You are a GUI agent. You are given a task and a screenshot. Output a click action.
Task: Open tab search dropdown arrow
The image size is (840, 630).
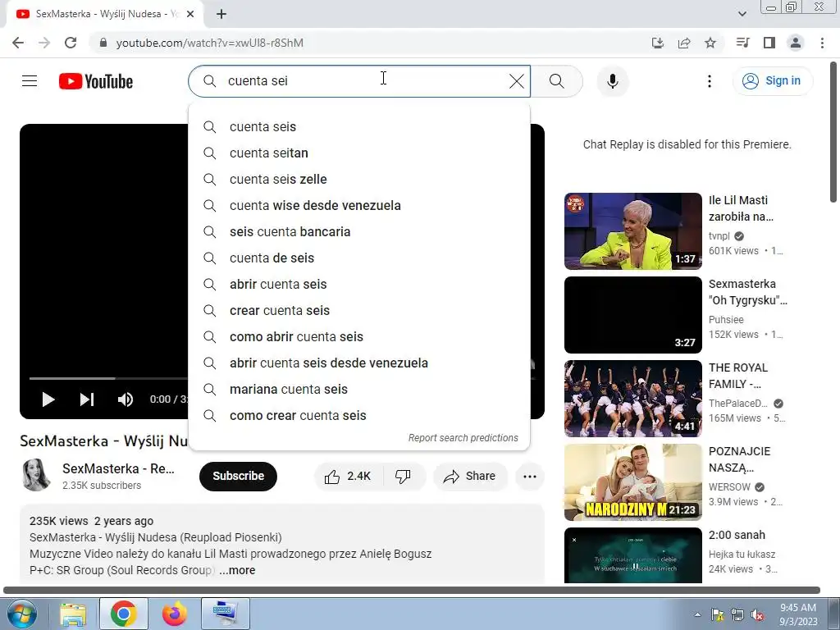tap(742, 14)
